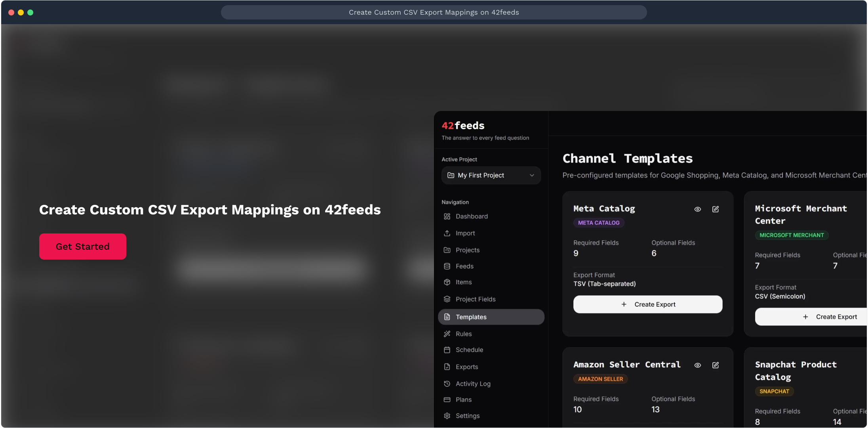This screenshot has height=428, width=868.
Task: Click the Dashboard grid icon
Action: click(x=447, y=216)
